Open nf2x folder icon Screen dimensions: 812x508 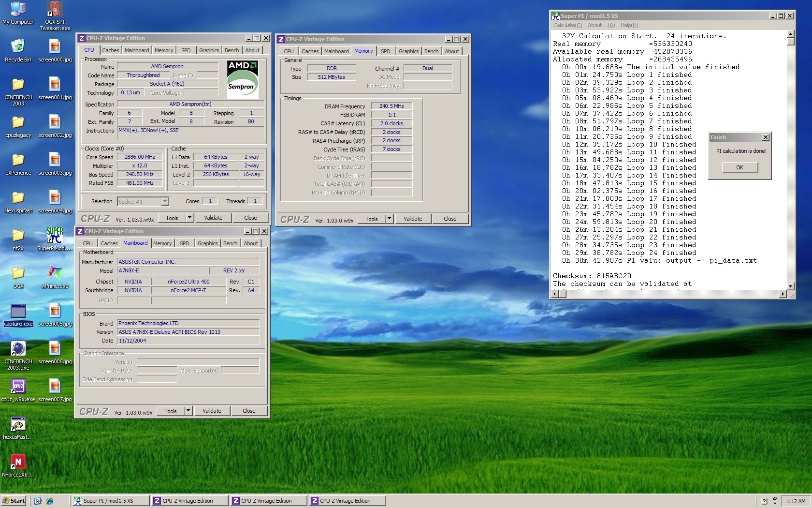pos(18,239)
